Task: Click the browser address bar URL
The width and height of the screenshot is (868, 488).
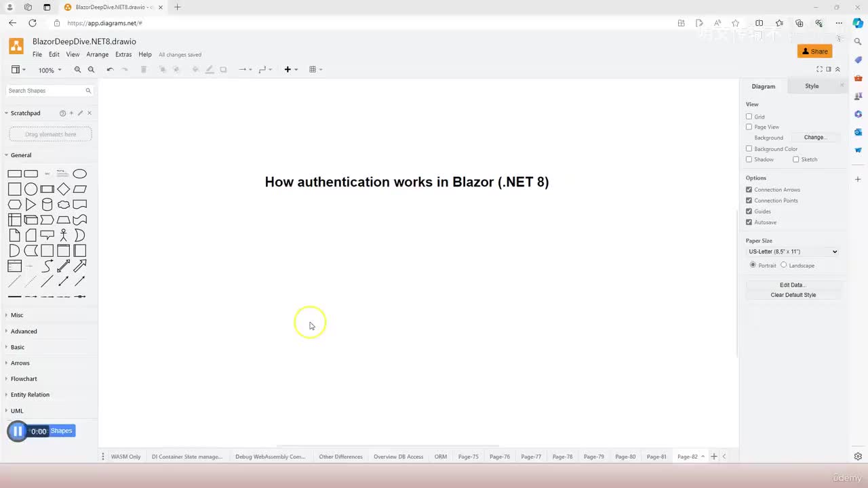Action: pyautogui.click(x=105, y=23)
